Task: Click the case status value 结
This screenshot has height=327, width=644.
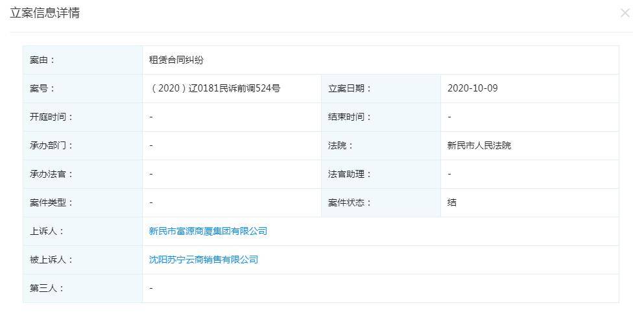Action: click(x=451, y=202)
